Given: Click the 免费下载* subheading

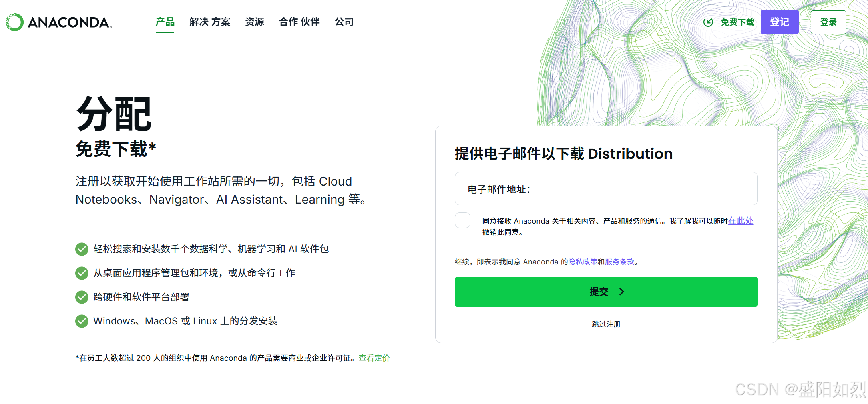Looking at the screenshot, I should coord(116,149).
